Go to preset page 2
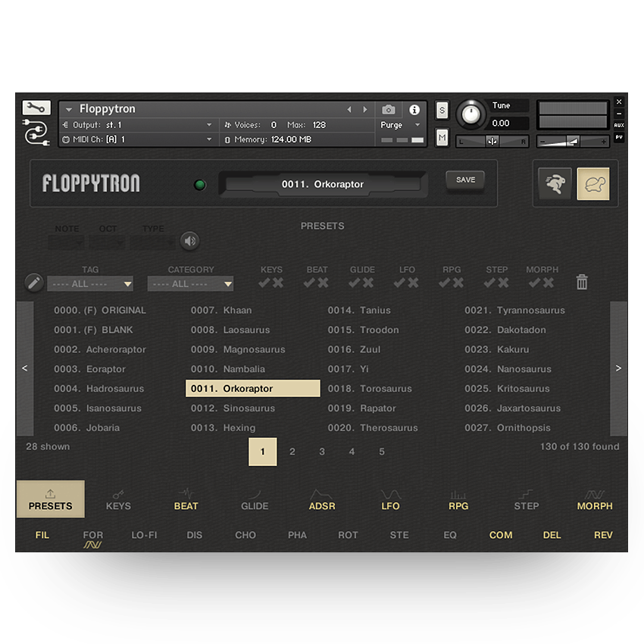This screenshot has height=644, width=644. (292, 452)
